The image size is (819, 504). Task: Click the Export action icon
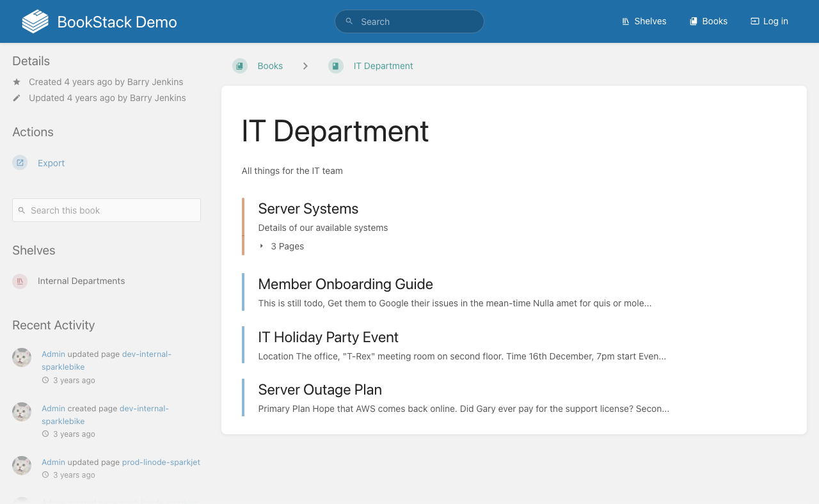click(20, 162)
